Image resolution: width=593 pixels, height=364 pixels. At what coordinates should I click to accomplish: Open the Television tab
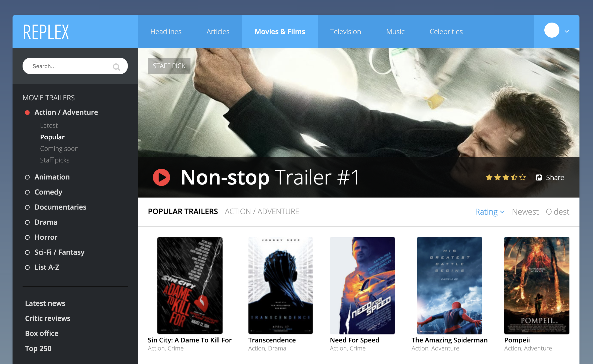(345, 32)
